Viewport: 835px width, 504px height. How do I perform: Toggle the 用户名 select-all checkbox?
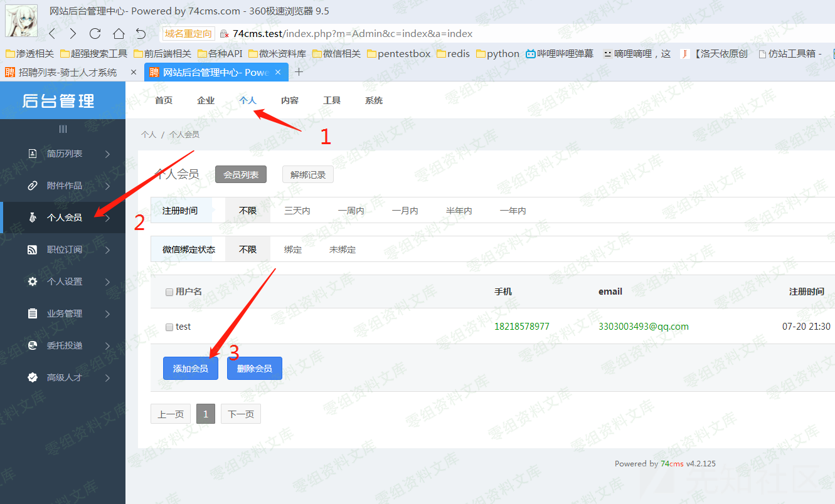pos(169,292)
